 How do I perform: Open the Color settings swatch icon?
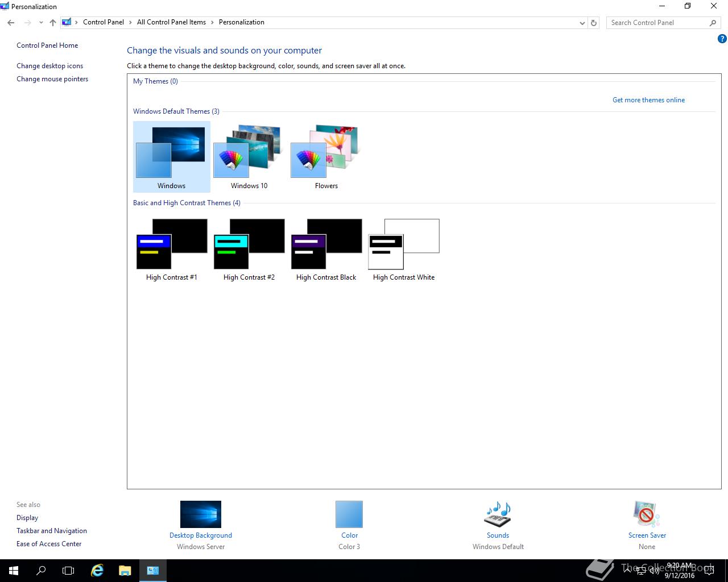(x=349, y=514)
